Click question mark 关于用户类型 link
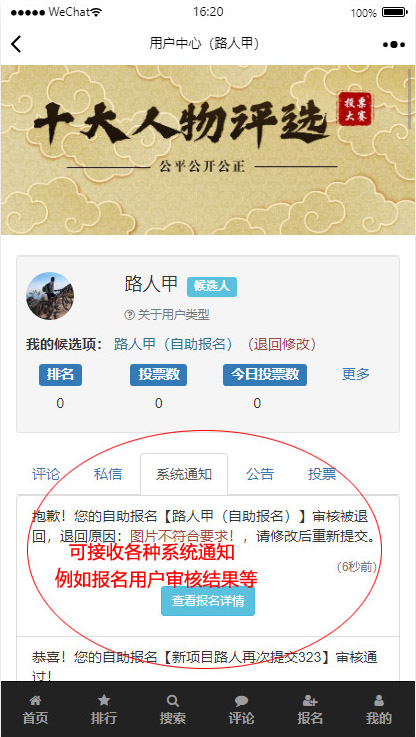Viewport: 416px width, 737px height. (167, 315)
